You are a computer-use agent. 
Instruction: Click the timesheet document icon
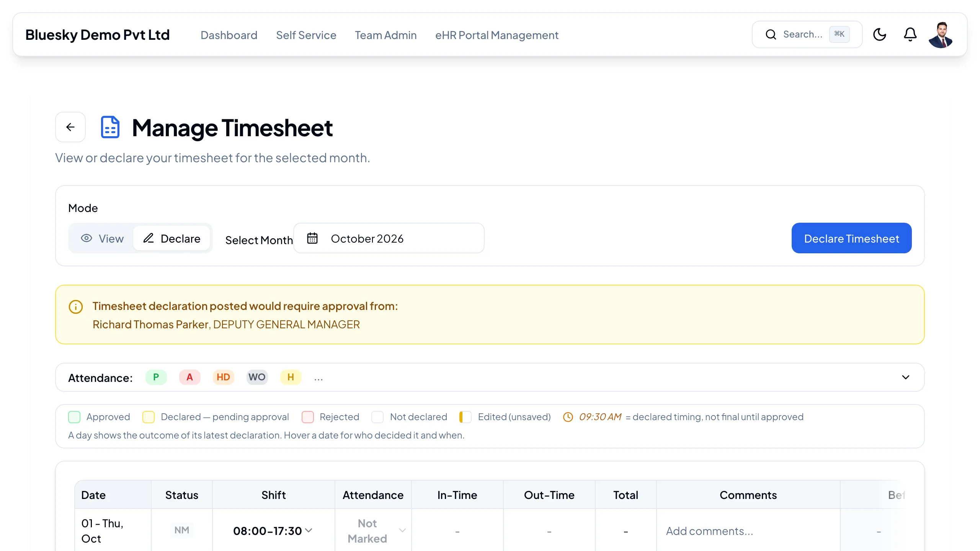coord(110,127)
